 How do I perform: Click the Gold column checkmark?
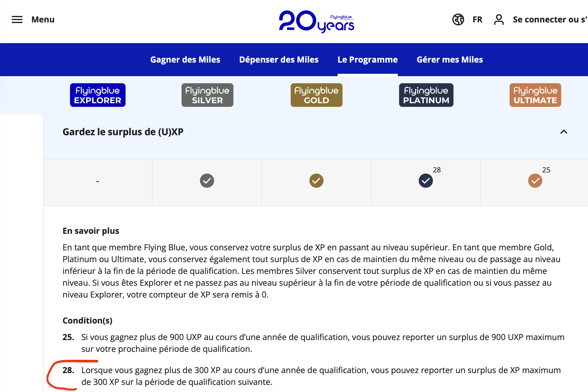pos(316,181)
